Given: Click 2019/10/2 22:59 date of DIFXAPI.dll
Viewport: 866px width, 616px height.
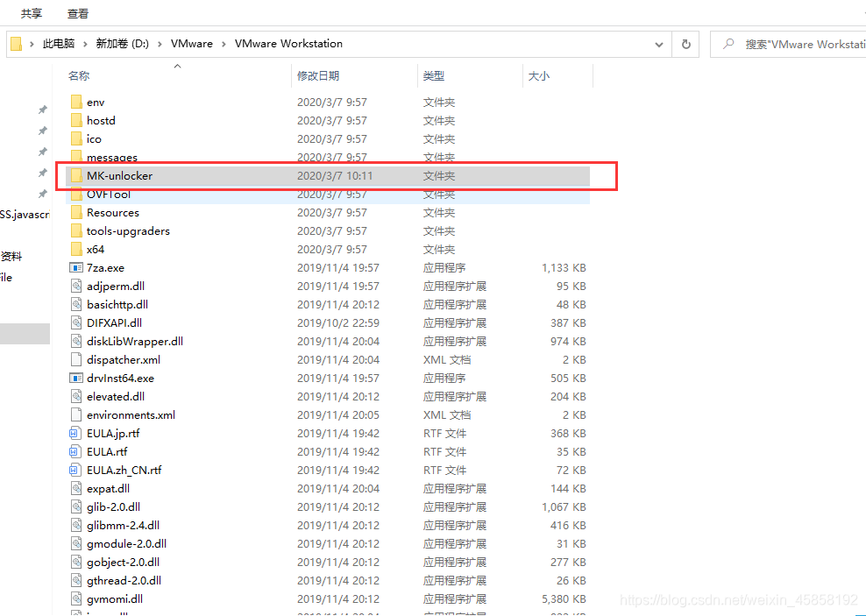Looking at the screenshot, I should pos(338,323).
